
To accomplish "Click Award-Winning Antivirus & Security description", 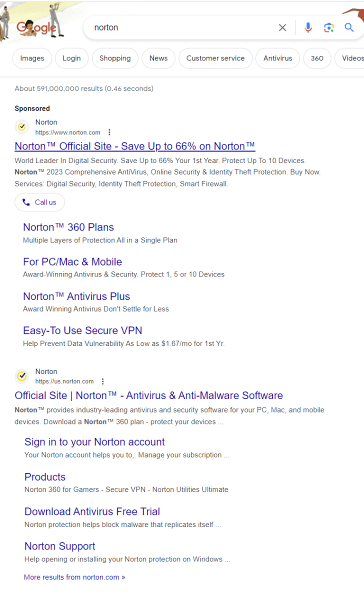I will tap(123, 274).
